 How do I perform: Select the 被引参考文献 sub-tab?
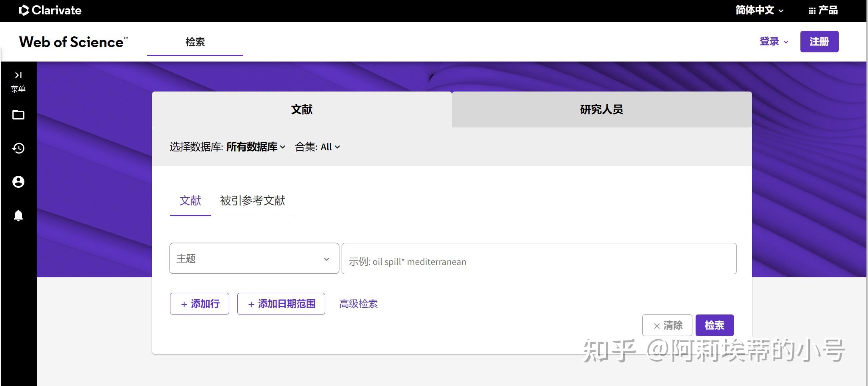point(252,201)
